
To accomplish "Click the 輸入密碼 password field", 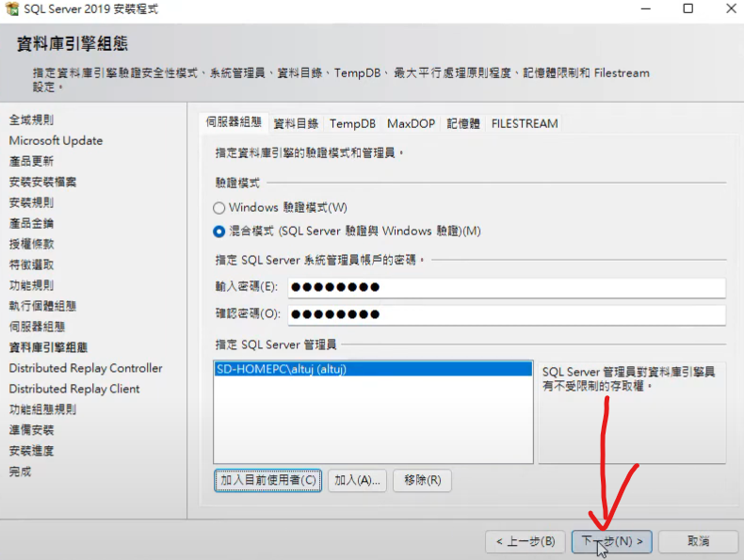I will (x=507, y=287).
